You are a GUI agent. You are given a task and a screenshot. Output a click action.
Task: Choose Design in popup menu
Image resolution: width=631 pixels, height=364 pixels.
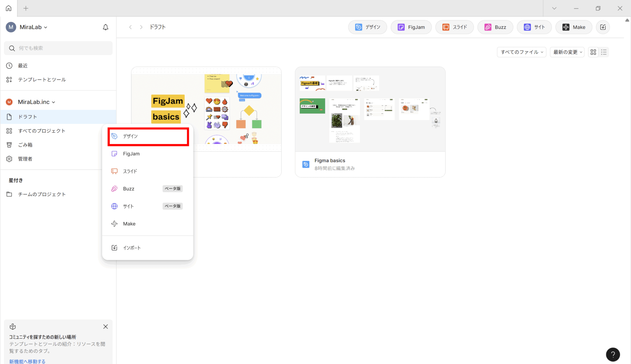point(148,136)
